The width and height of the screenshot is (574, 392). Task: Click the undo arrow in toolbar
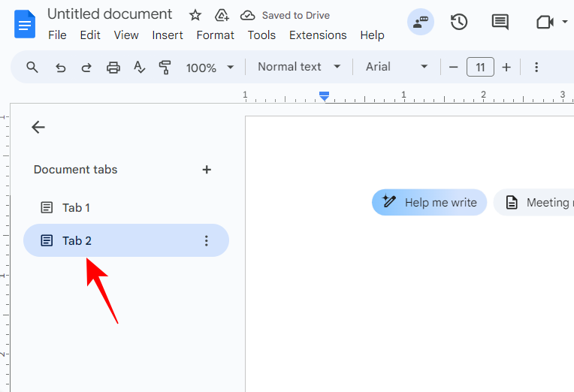coord(60,68)
